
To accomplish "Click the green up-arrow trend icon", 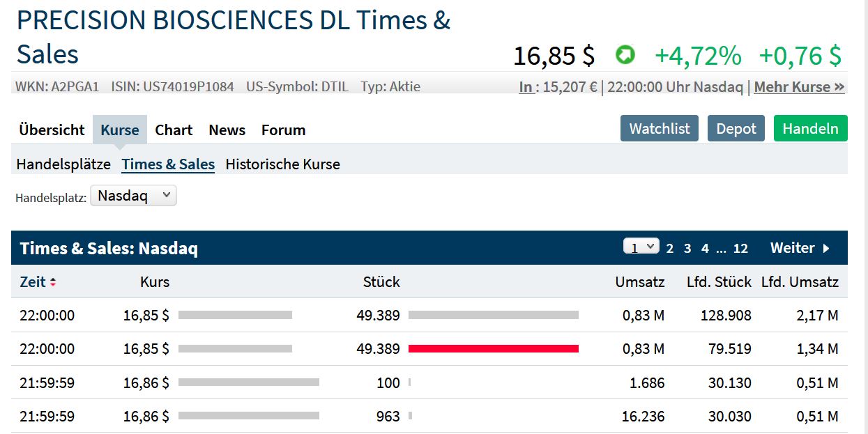I will [x=625, y=54].
